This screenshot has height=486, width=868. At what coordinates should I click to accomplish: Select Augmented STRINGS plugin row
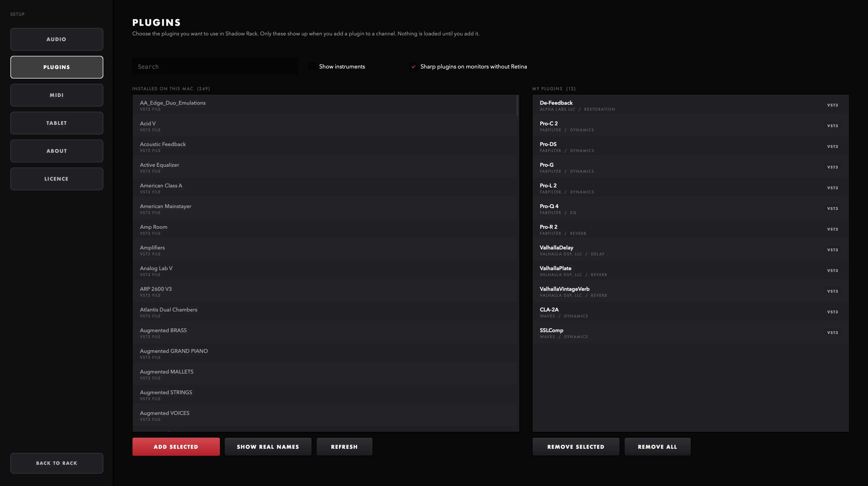[324, 395]
